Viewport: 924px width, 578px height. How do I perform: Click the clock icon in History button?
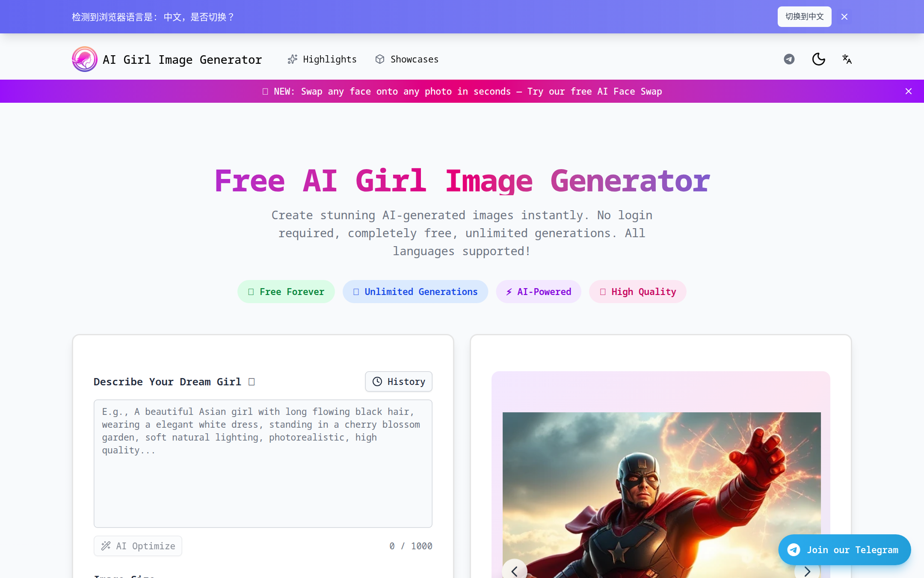(x=377, y=381)
